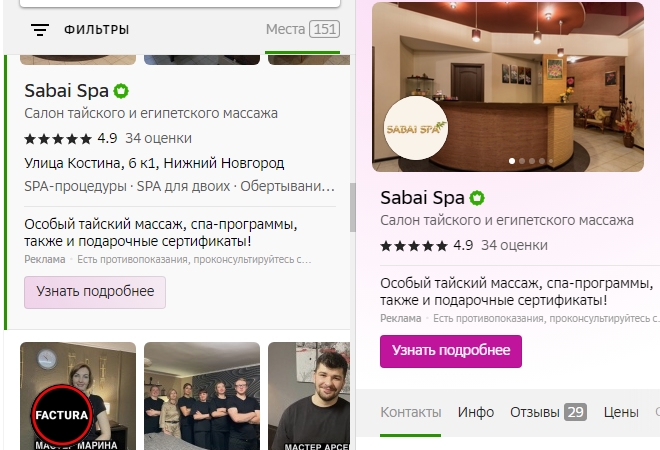Click the purple Узнать подробнее button
Viewport: 660px width, 450px height.
(x=451, y=351)
